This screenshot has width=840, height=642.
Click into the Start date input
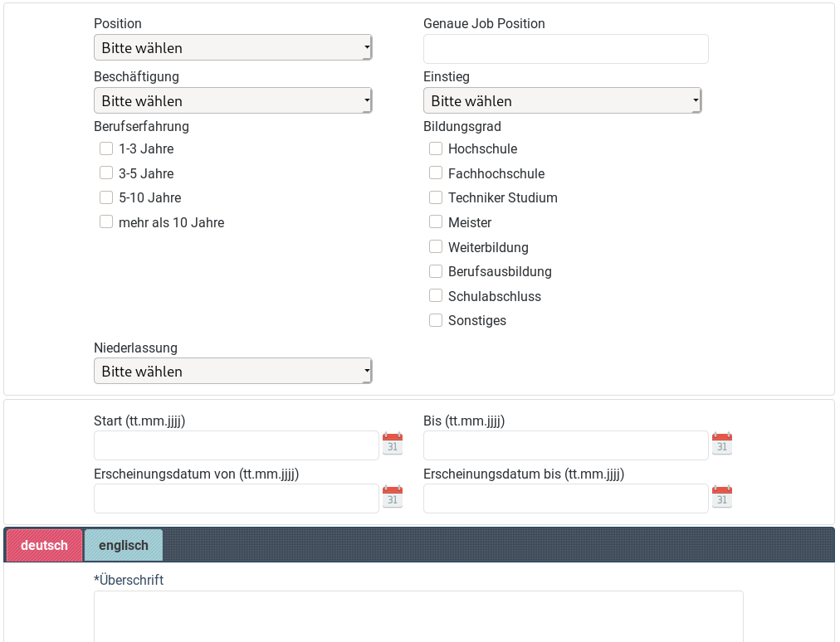click(x=236, y=445)
